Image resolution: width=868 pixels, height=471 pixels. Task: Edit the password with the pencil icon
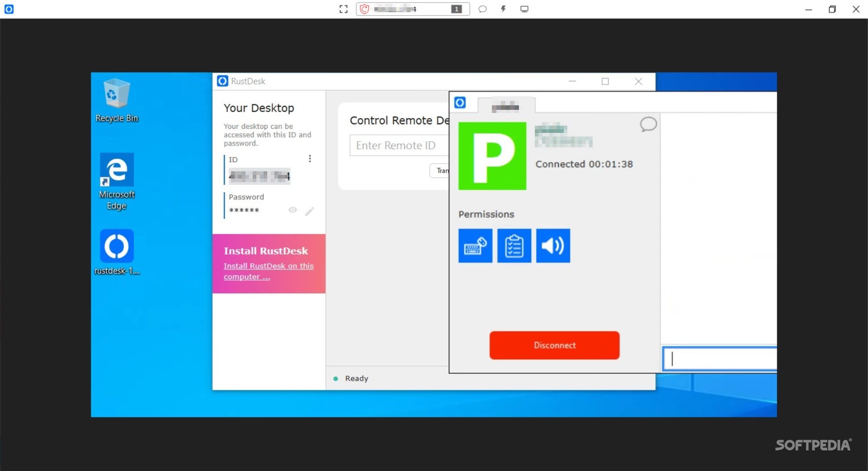pos(310,211)
